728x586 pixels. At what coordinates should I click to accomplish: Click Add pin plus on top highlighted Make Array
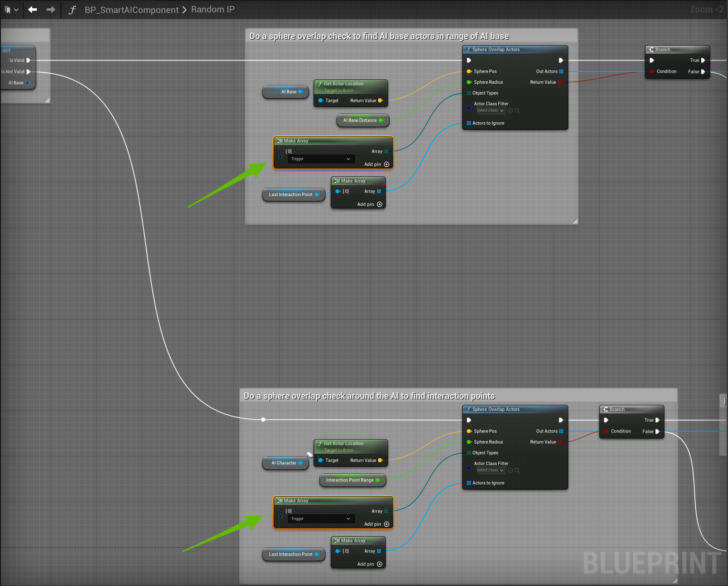pyautogui.click(x=387, y=164)
